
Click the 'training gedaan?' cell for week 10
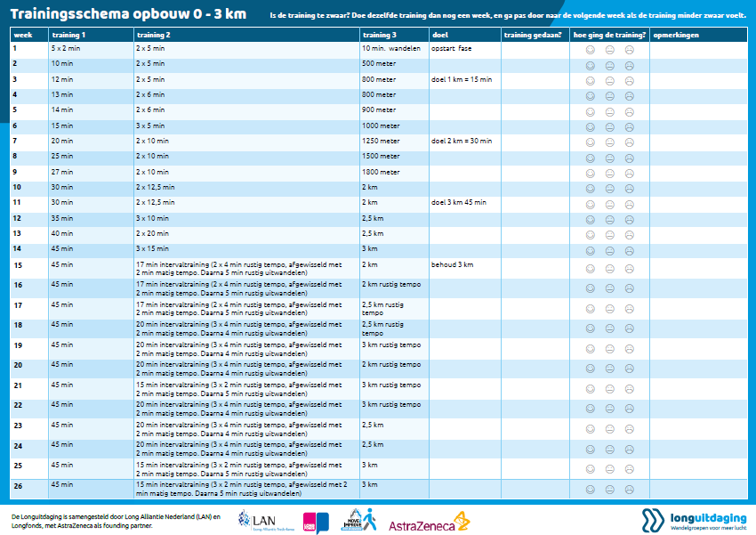pos(534,187)
